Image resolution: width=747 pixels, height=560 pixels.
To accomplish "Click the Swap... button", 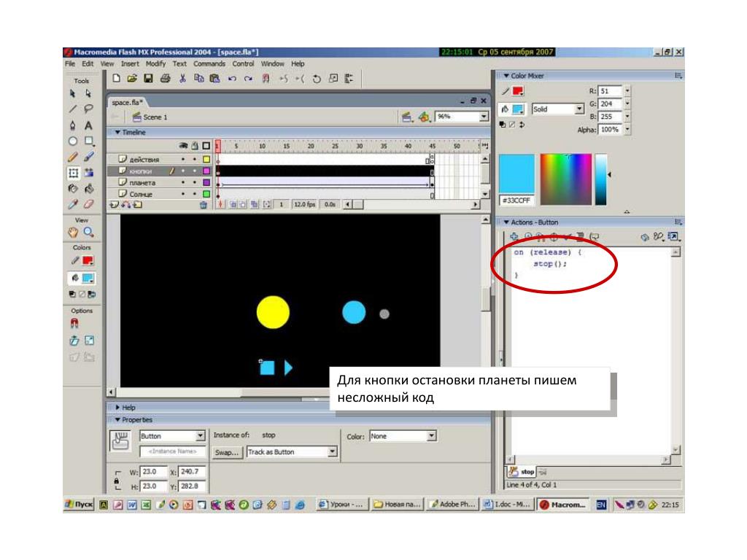I will pyautogui.click(x=227, y=452).
